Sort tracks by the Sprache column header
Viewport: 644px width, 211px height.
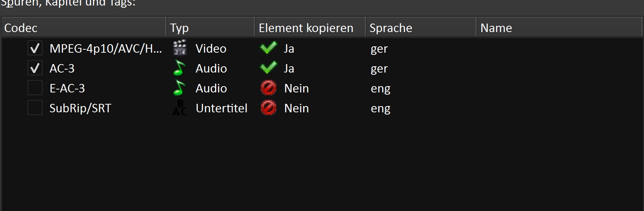pos(420,28)
